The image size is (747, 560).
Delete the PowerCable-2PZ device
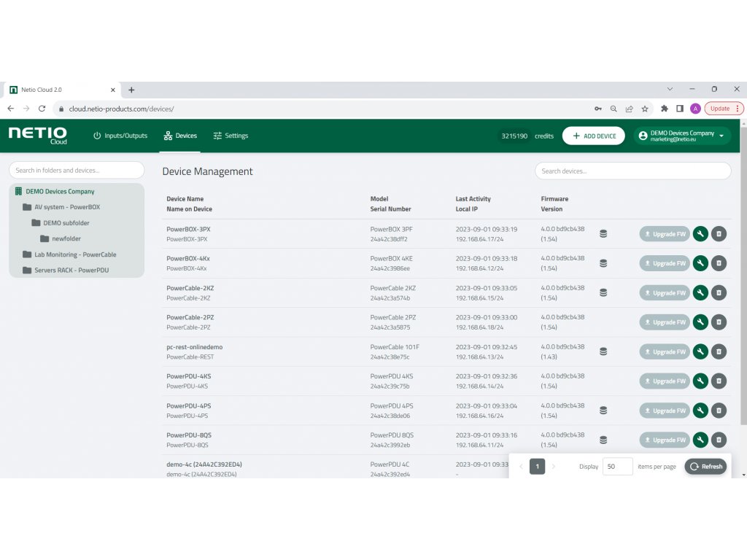[x=719, y=322]
